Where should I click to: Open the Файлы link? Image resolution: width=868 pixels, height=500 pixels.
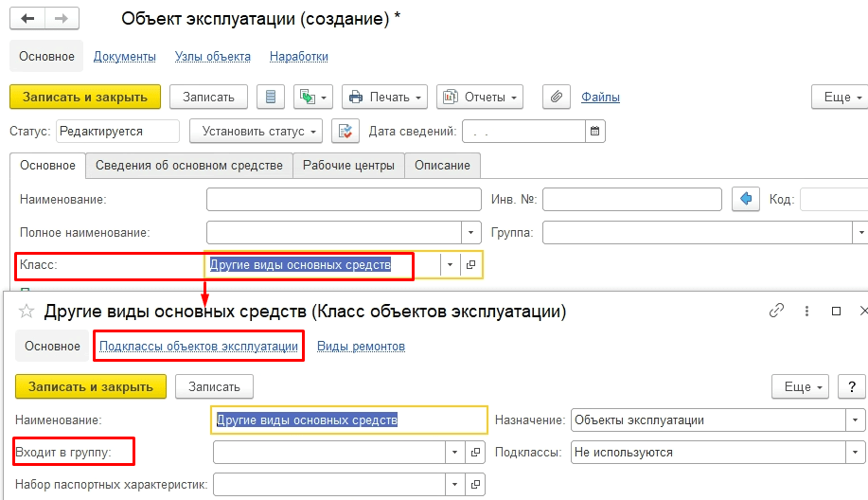600,97
